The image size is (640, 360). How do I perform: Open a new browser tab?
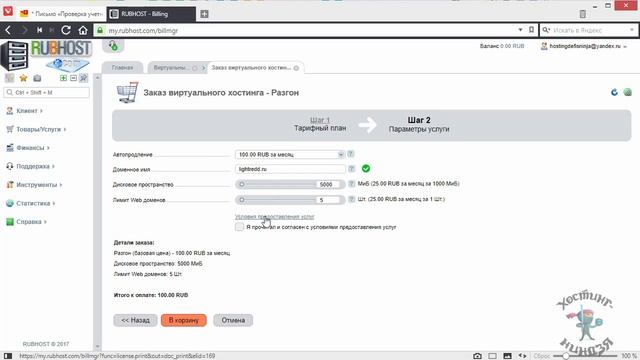point(204,14)
